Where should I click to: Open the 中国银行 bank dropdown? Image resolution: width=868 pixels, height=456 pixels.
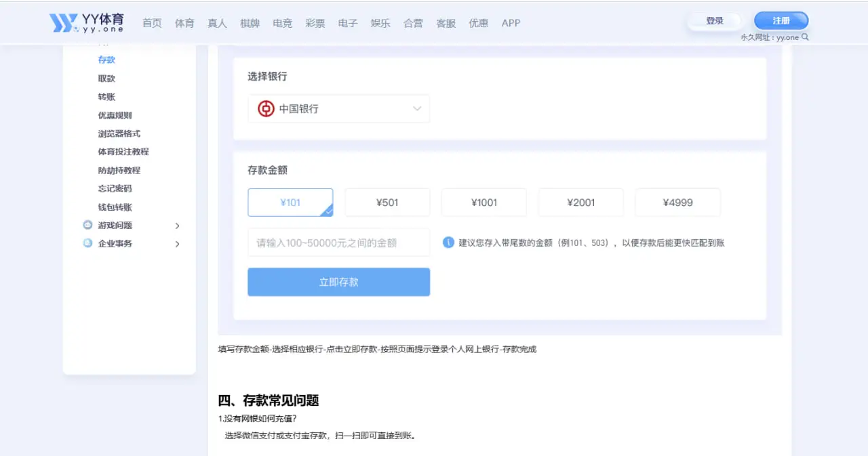pos(338,108)
